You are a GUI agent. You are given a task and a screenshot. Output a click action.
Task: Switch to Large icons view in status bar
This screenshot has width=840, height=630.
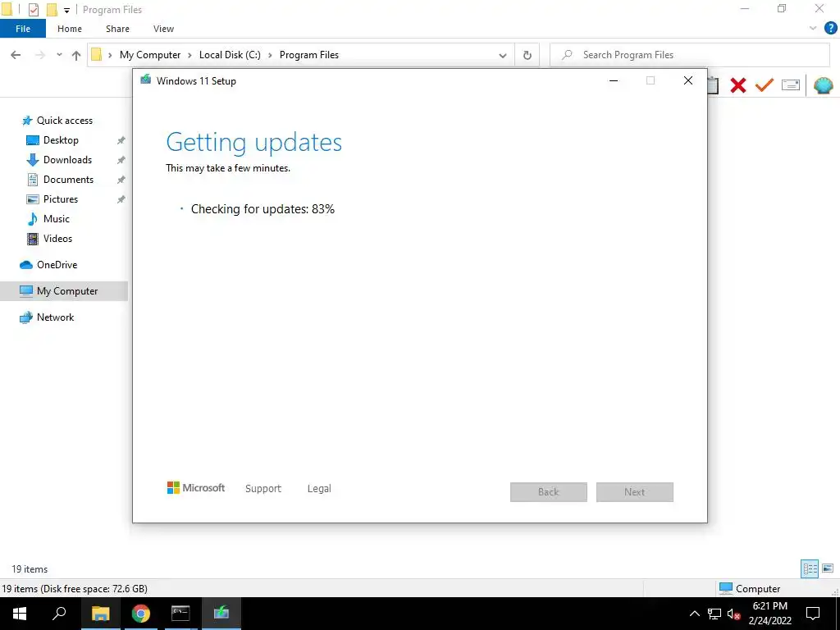pyautogui.click(x=828, y=568)
